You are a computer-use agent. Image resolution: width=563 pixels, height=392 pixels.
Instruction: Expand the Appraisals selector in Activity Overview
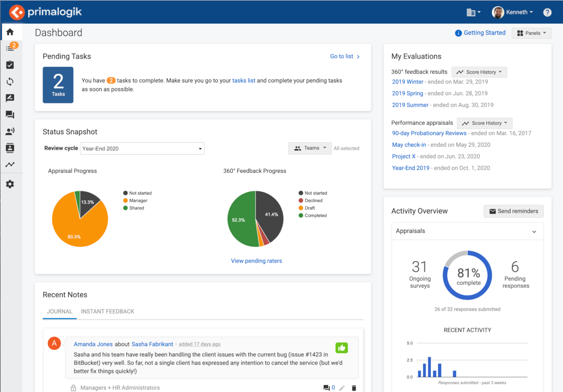coord(467,231)
